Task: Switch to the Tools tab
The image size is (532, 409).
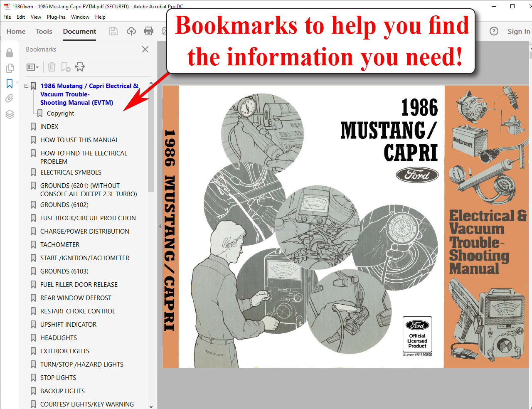Action: [x=44, y=31]
